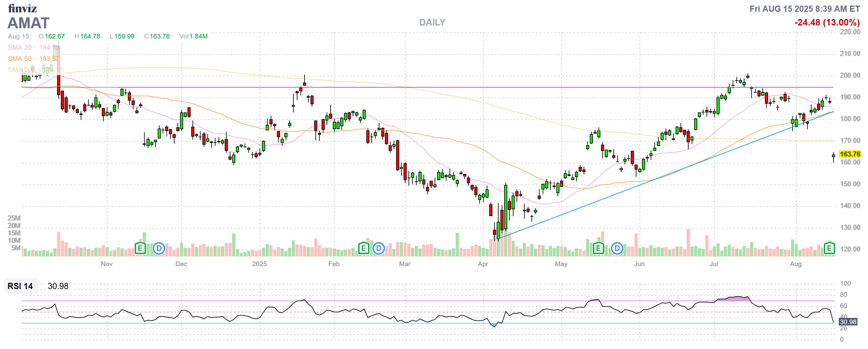This screenshot has width=868, height=349.
Task: Select the SMA 200 indicator label
Action: (x=21, y=70)
